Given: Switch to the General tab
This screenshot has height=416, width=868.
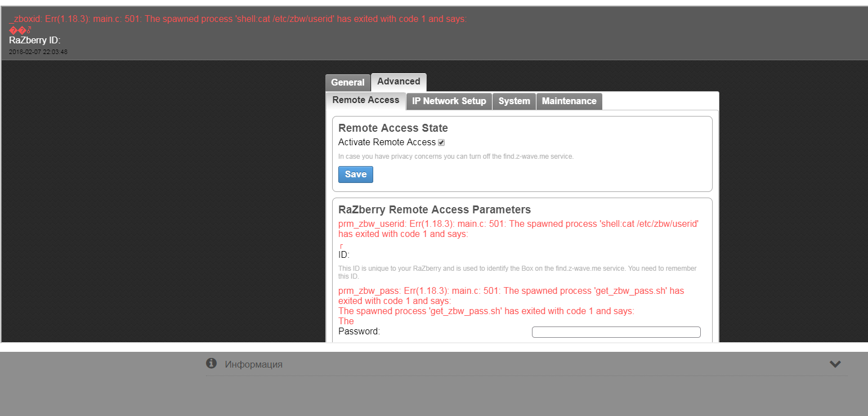Looking at the screenshot, I should [x=348, y=83].
